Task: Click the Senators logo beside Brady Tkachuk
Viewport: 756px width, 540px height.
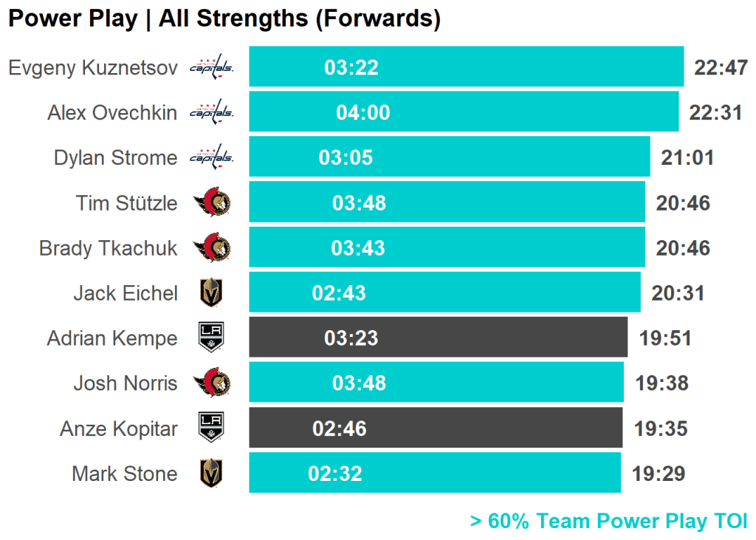Action: 211,248
